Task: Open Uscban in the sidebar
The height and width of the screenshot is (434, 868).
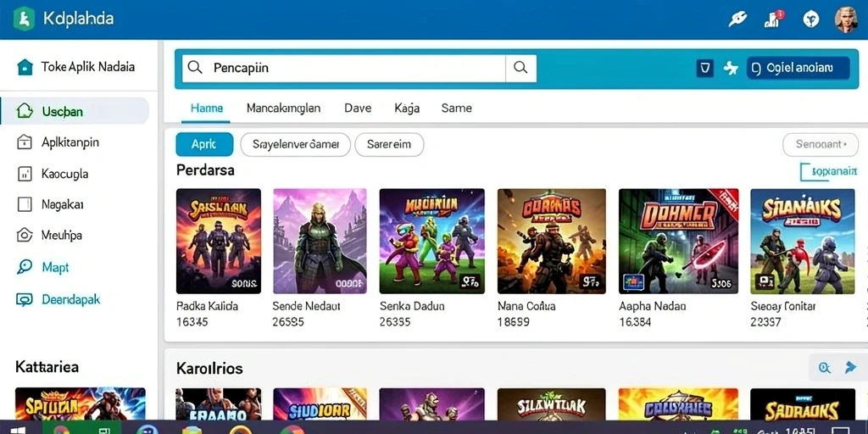Action: 75,111
